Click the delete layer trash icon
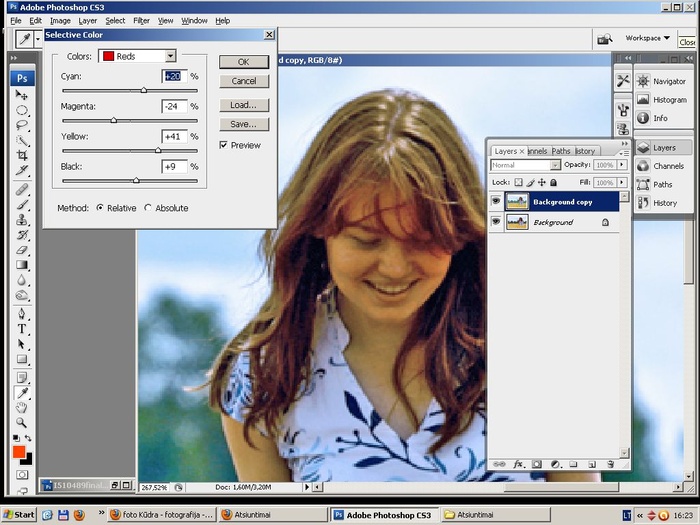 609,464
